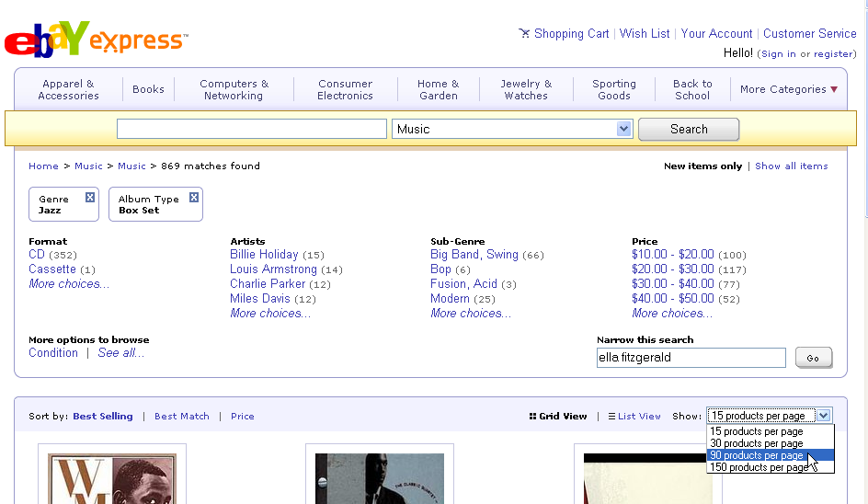Viewport: 868px width, 504px height.
Task: Open the Shopping Cart
Action: click(x=570, y=33)
